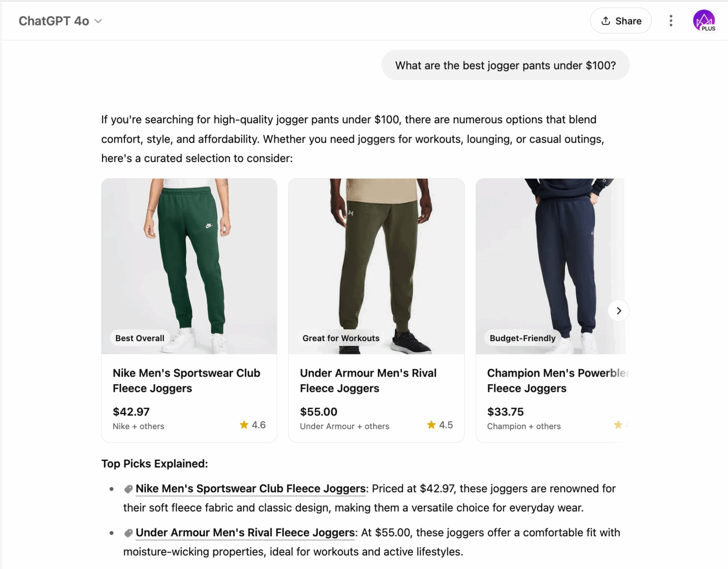Expand 'Nike + others' seller options
This screenshot has height=569, width=728.
tap(138, 426)
